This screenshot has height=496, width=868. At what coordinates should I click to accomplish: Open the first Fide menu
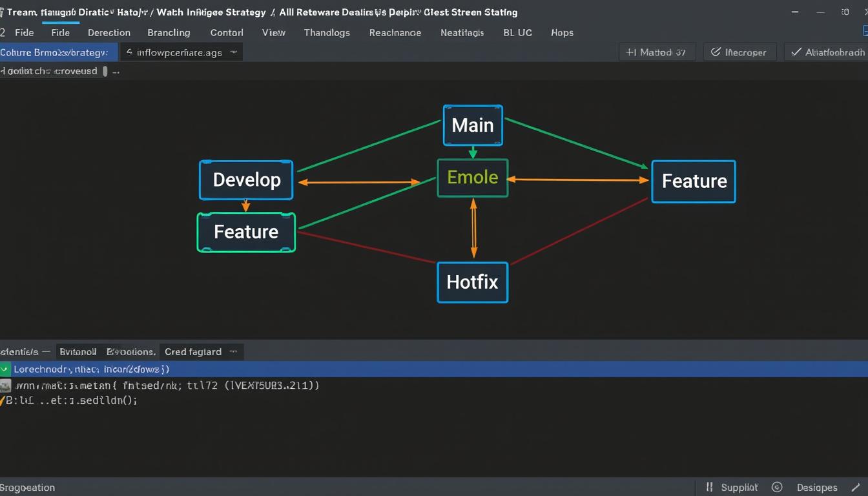[24, 32]
